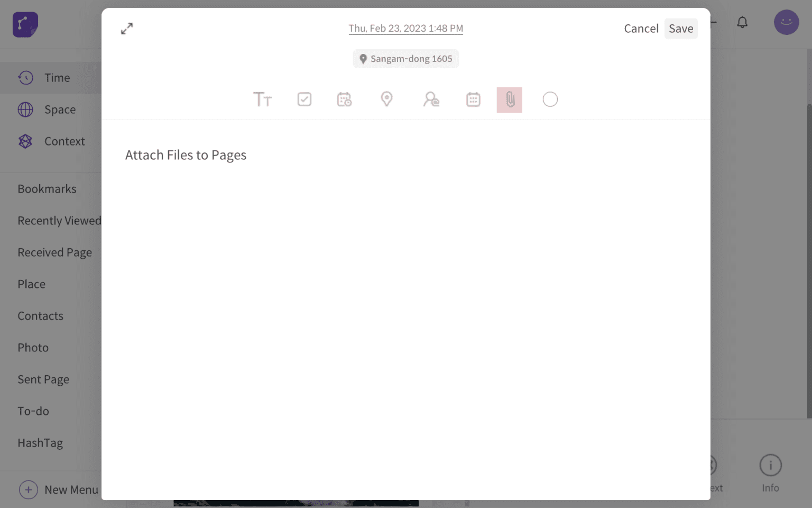Go to Bookmarks
The width and height of the screenshot is (812, 508).
[47, 189]
